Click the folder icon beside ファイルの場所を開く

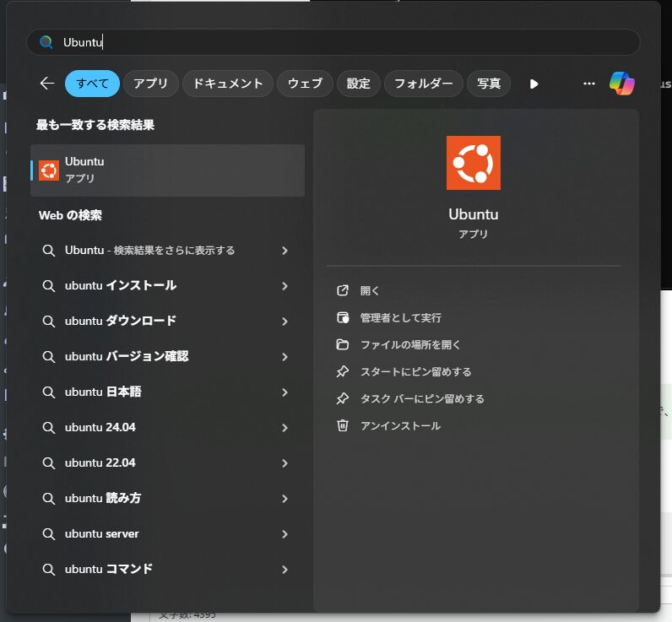click(x=343, y=344)
